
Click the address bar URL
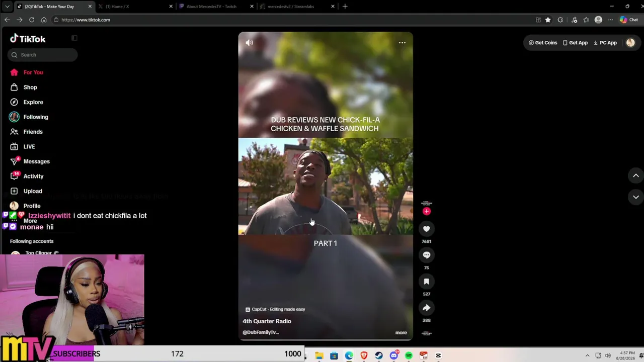[86, 20]
